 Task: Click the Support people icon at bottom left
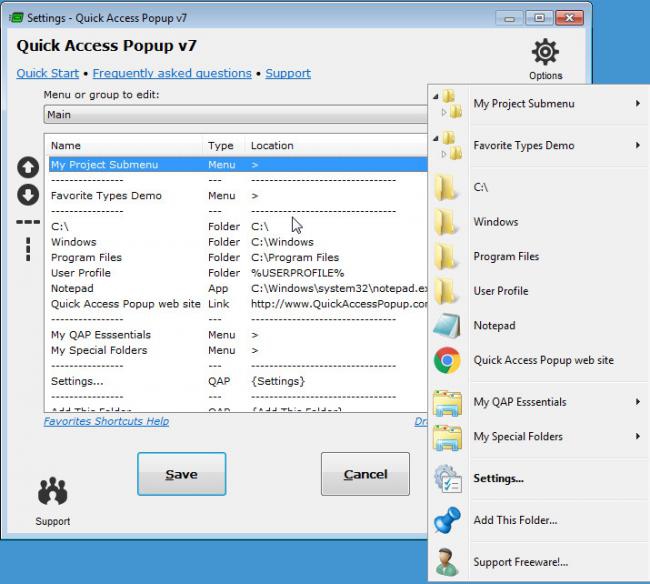[53, 492]
